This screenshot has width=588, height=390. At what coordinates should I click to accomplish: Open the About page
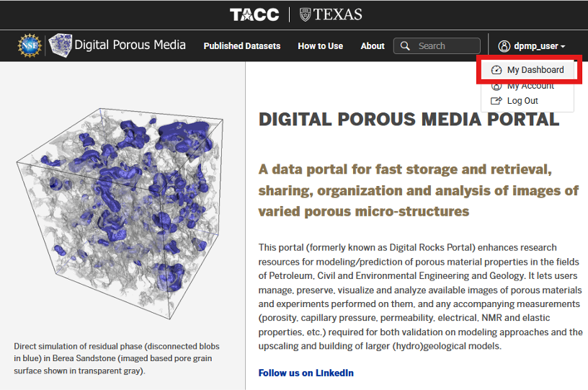tap(373, 45)
